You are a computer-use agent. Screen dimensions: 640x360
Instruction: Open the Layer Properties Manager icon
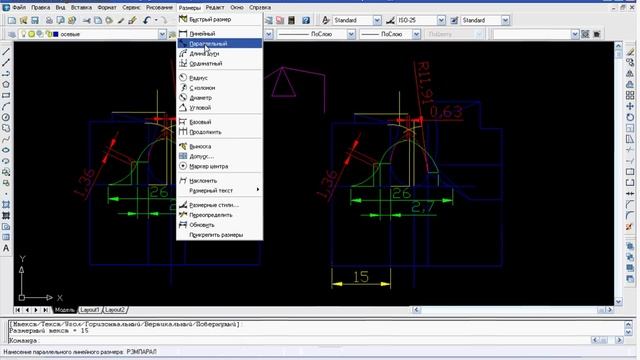pyautogui.click(x=12, y=34)
